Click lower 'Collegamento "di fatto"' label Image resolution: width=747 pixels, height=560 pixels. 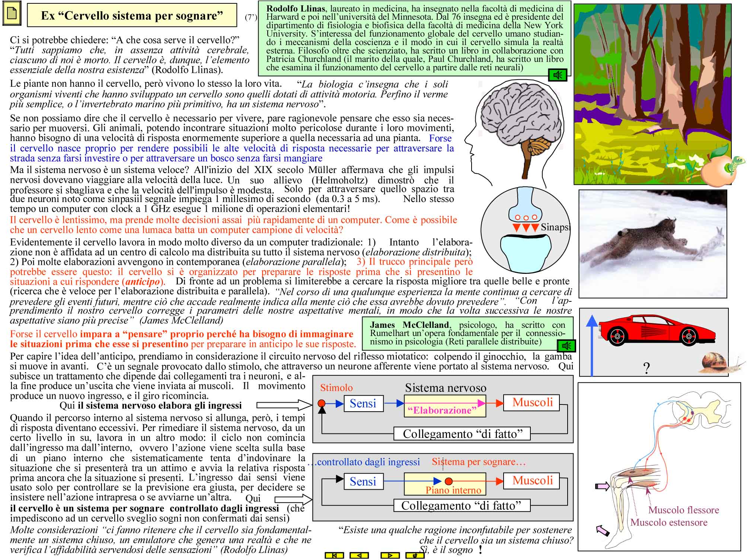pyautogui.click(x=462, y=505)
